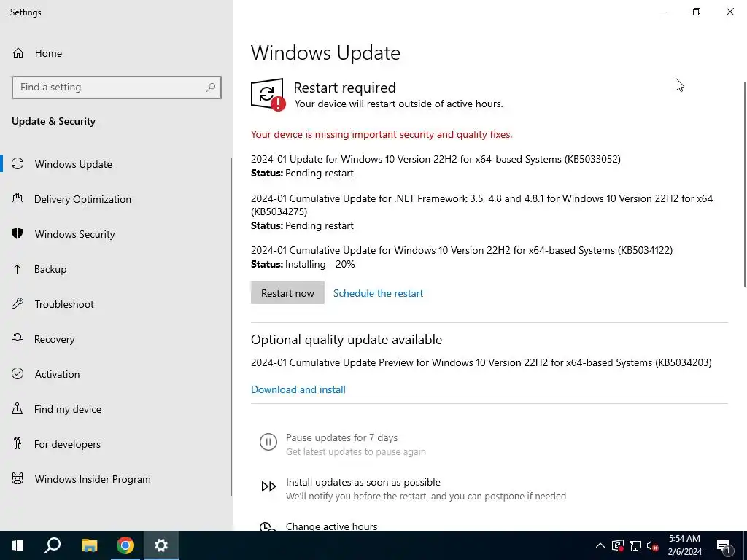
Task: Click Download and install link
Action: (x=298, y=389)
